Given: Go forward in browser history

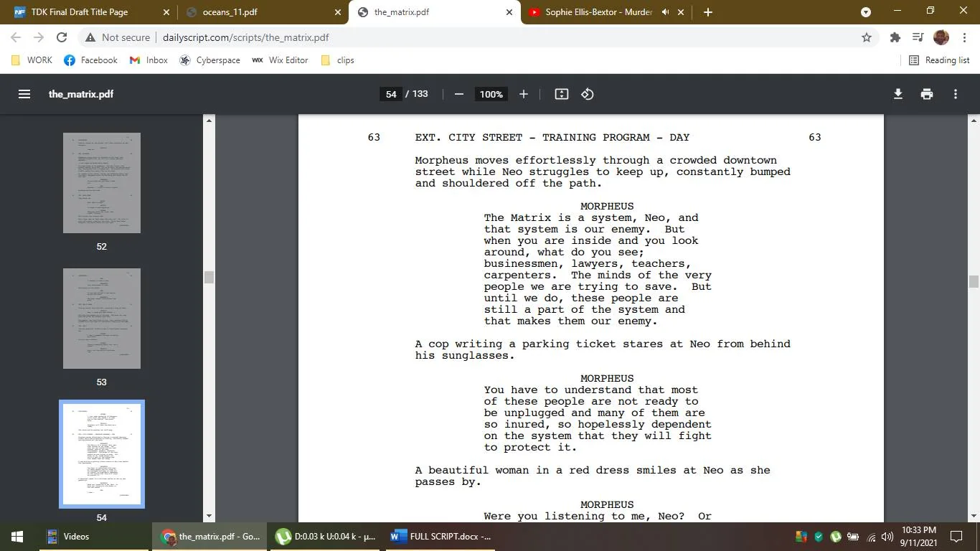Looking at the screenshot, I should (x=39, y=37).
